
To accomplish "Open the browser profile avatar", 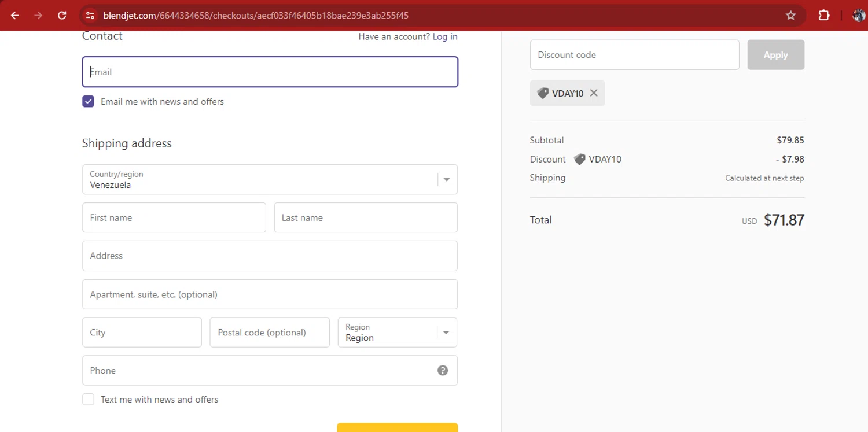I will point(859,16).
